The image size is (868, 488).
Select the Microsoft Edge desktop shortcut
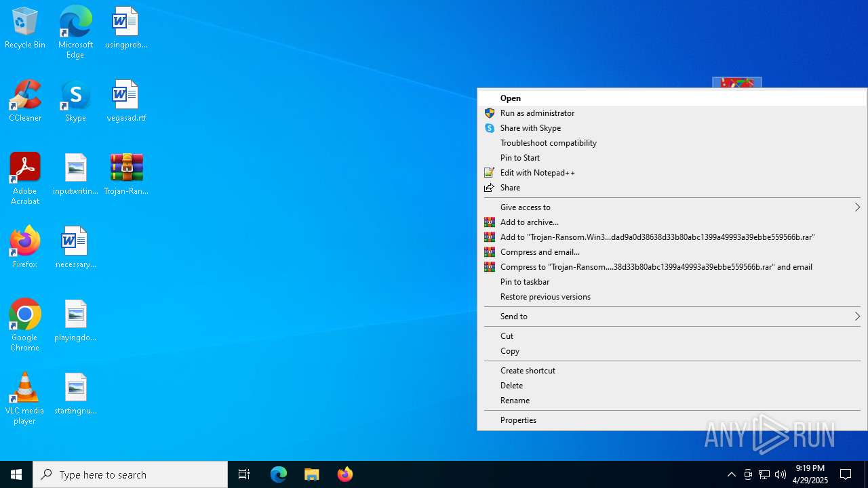75,33
